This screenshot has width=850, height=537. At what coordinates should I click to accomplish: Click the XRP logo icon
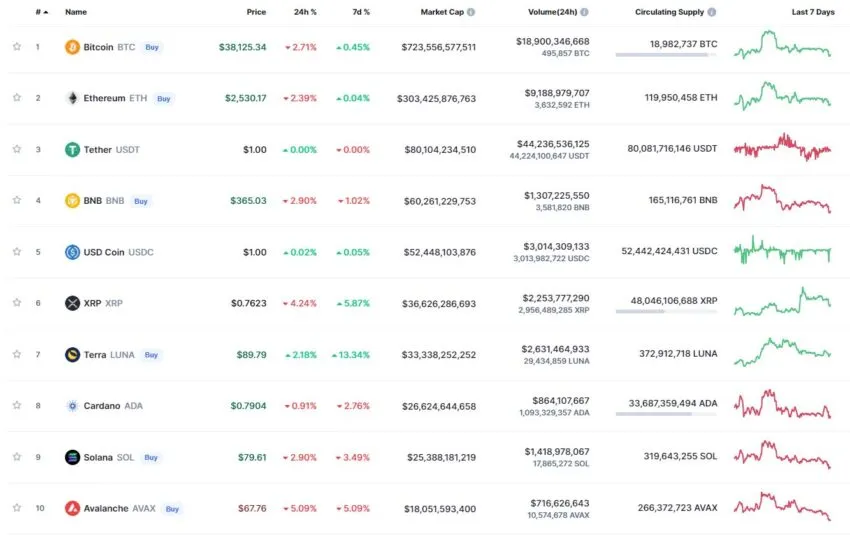point(72,303)
